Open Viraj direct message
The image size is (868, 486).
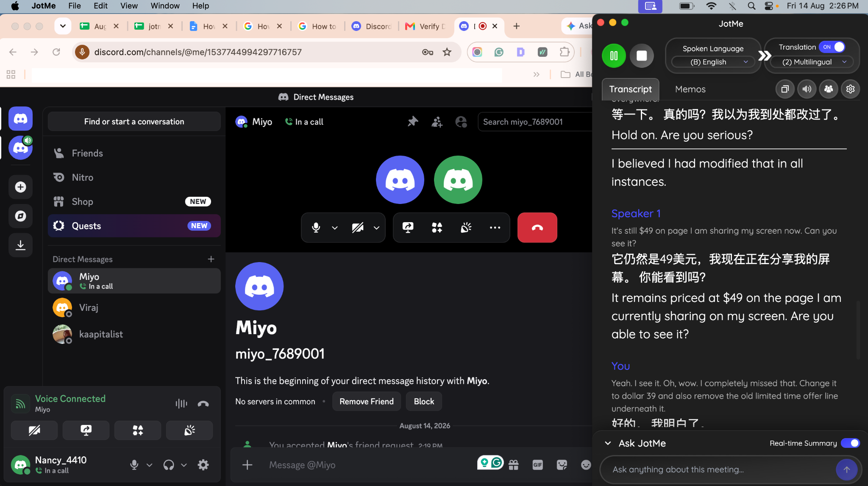134,307
